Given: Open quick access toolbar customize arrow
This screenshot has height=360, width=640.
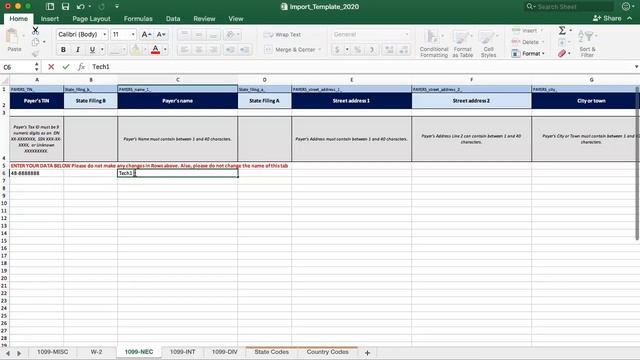Looking at the screenshot, I should click(117, 7).
